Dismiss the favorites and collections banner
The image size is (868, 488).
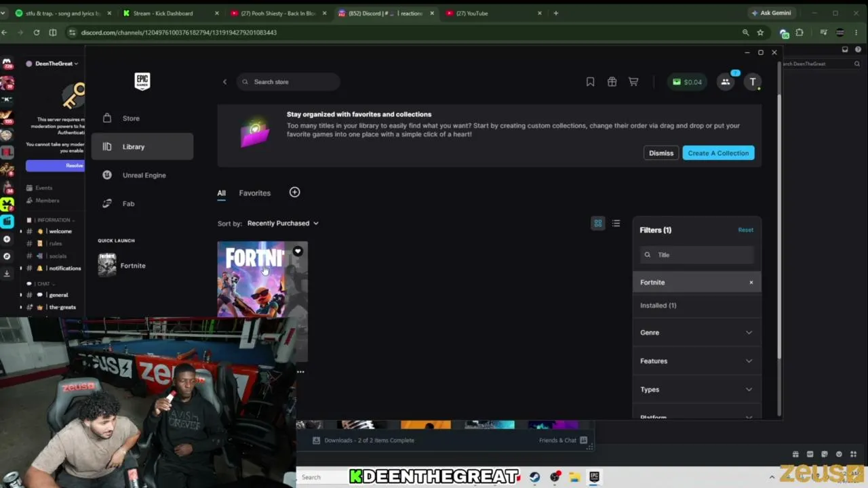[x=661, y=153]
